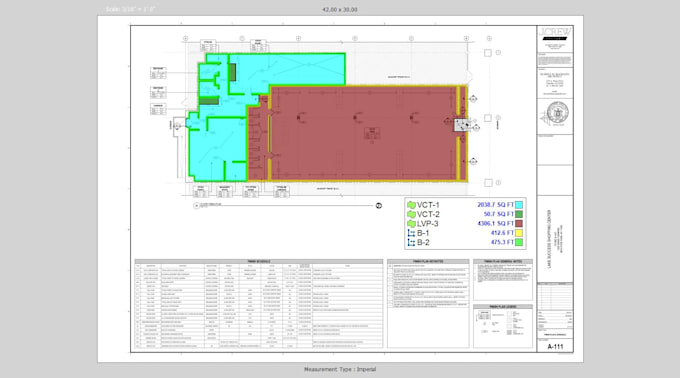Click the J.CREW title block logo
Image resolution: width=680 pixels, height=378 pixels.
point(555,32)
